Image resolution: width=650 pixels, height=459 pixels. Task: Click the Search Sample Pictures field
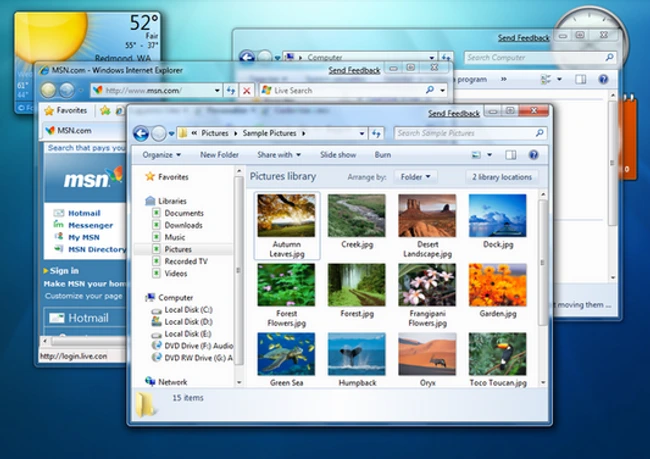(460, 133)
